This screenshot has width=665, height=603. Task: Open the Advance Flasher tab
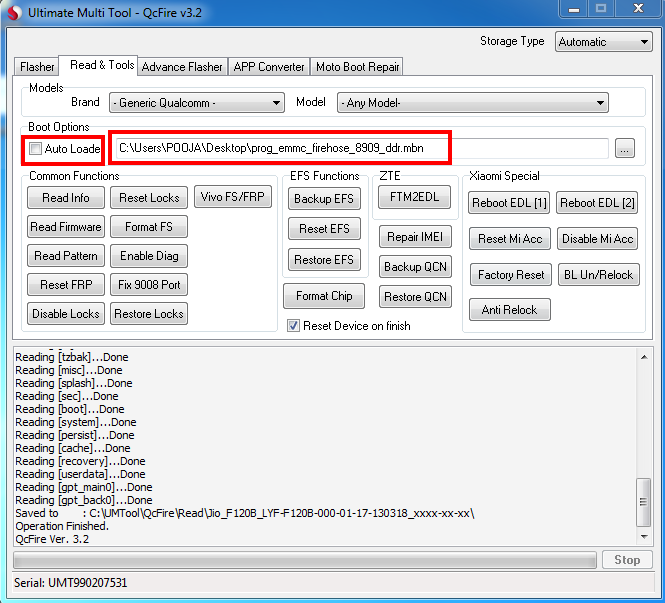(x=182, y=67)
